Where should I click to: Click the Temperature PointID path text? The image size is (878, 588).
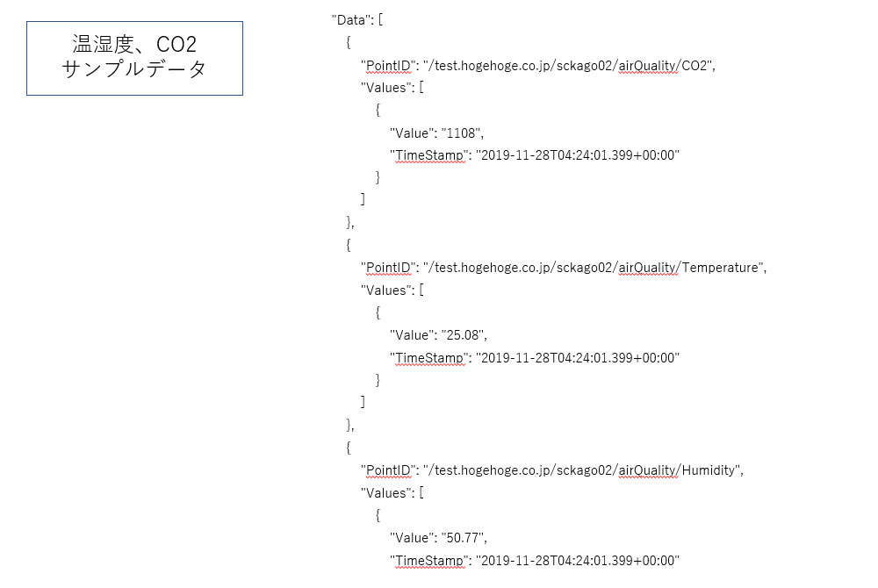click(x=595, y=268)
